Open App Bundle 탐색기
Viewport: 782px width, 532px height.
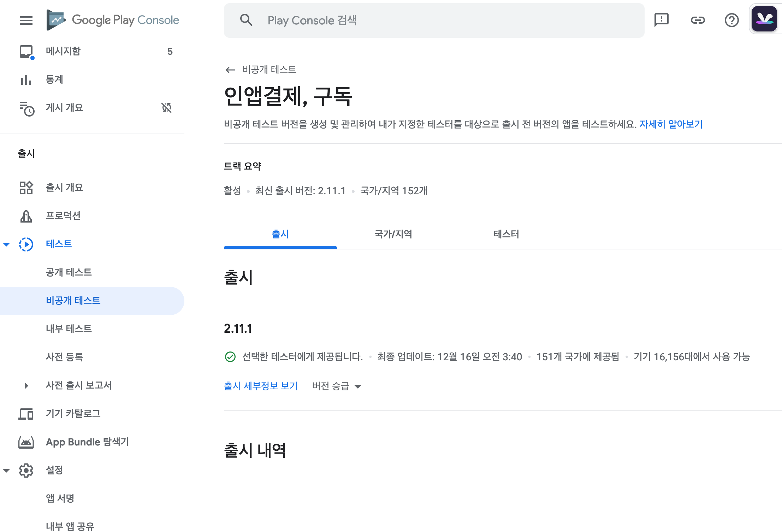pyautogui.click(x=87, y=442)
